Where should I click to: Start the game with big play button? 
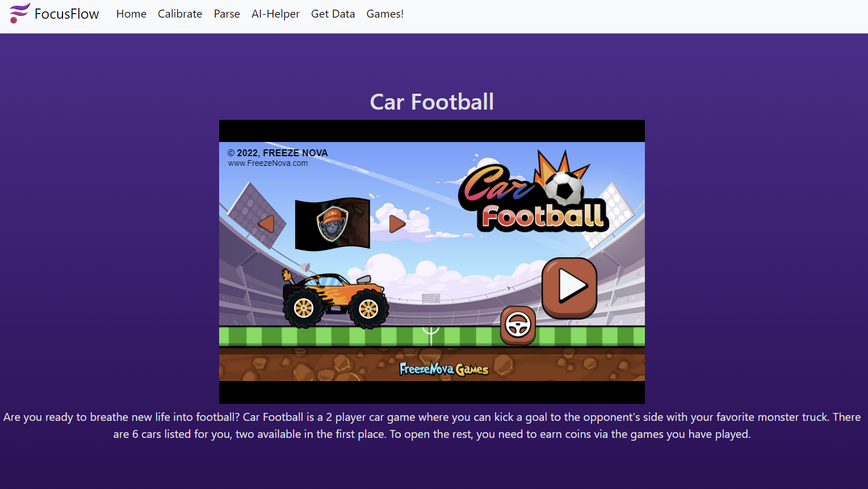coord(569,287)
